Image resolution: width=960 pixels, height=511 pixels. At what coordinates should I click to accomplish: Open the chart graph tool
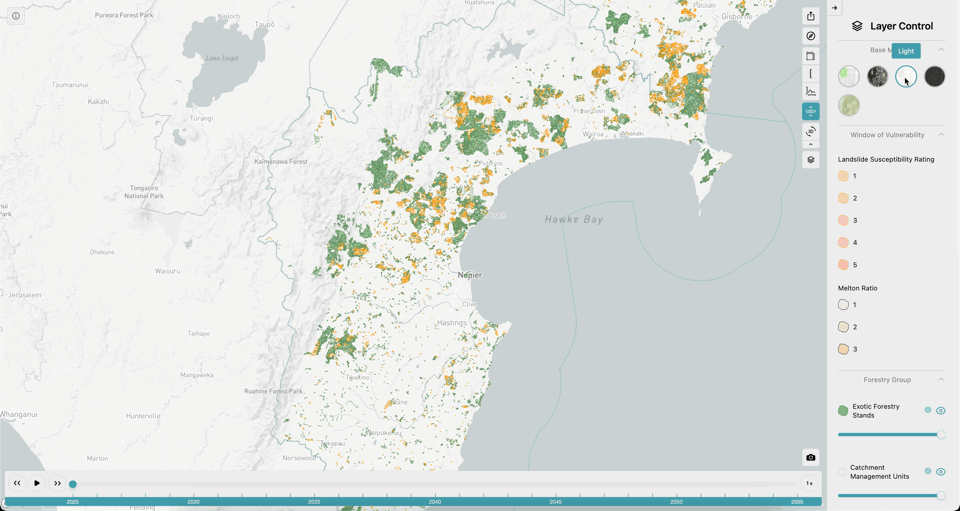(811, 92)
